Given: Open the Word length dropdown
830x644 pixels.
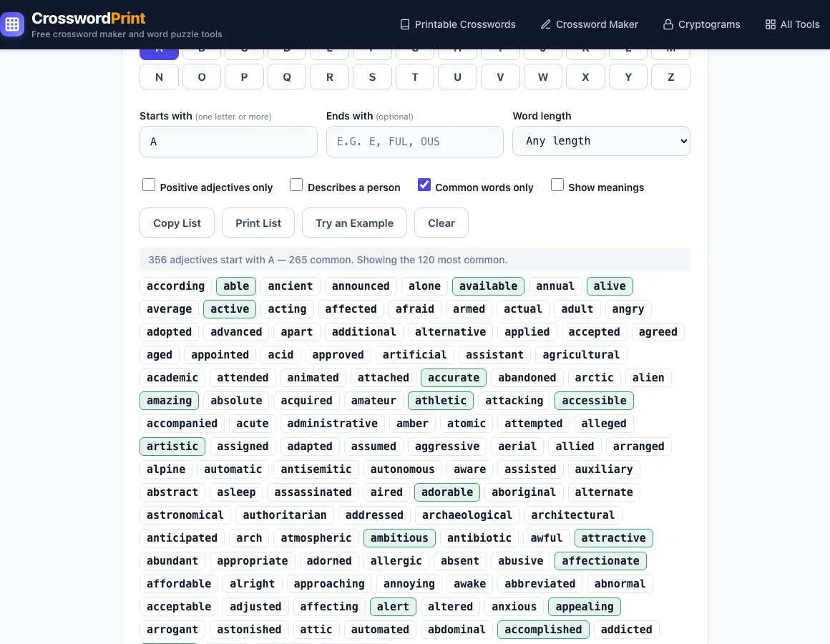Looking at the screenshot, I should click(x=601, y=141).
